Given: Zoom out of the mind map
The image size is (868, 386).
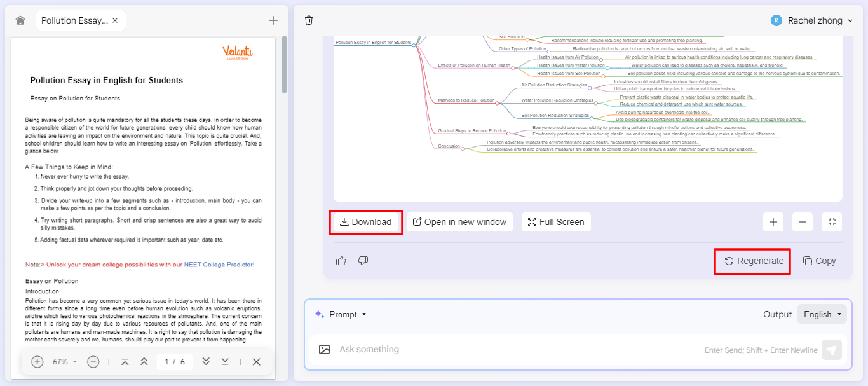Looking at the screenshot, I should click(803, 222).
